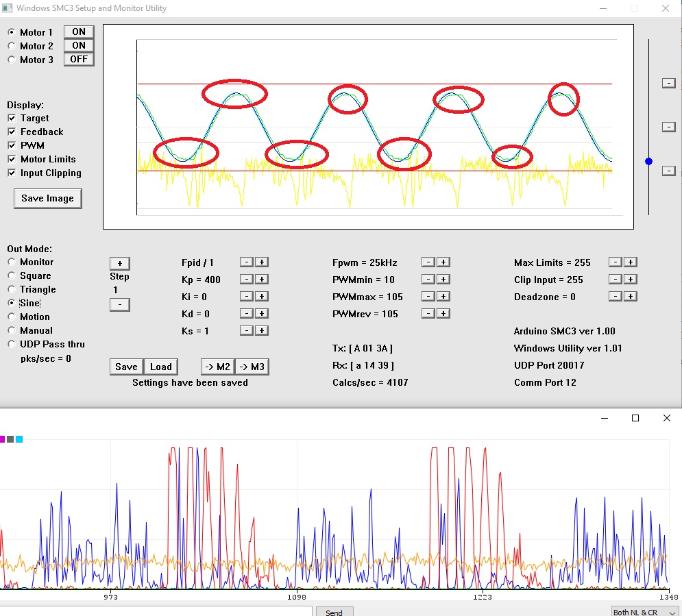Open the Both NL & CR dropdown
This screenshot has width=682, height=616.
(644, 612)
